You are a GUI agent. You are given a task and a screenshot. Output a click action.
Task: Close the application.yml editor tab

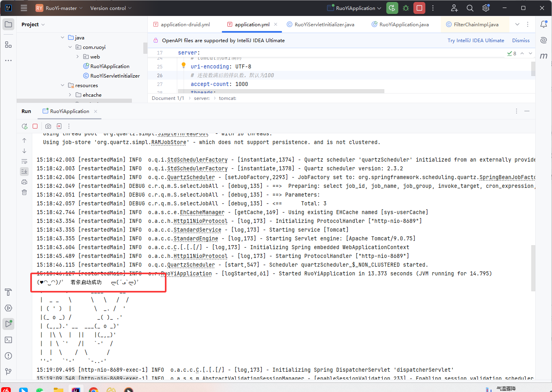click(276, 24)
